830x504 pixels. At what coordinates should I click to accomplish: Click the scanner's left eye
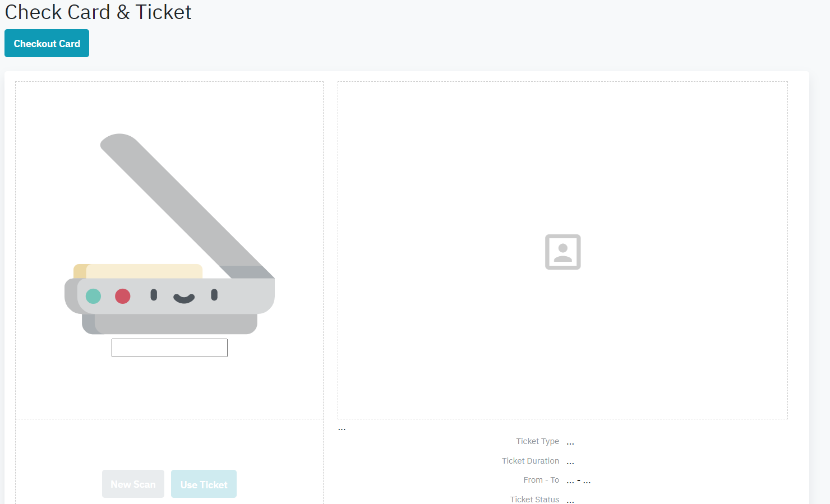154,295
